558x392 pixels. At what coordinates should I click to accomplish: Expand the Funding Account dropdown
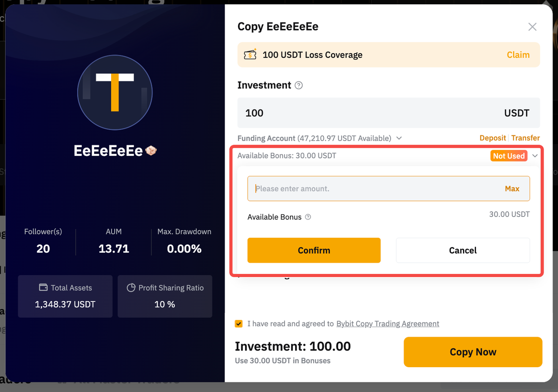tap(399, 138)
